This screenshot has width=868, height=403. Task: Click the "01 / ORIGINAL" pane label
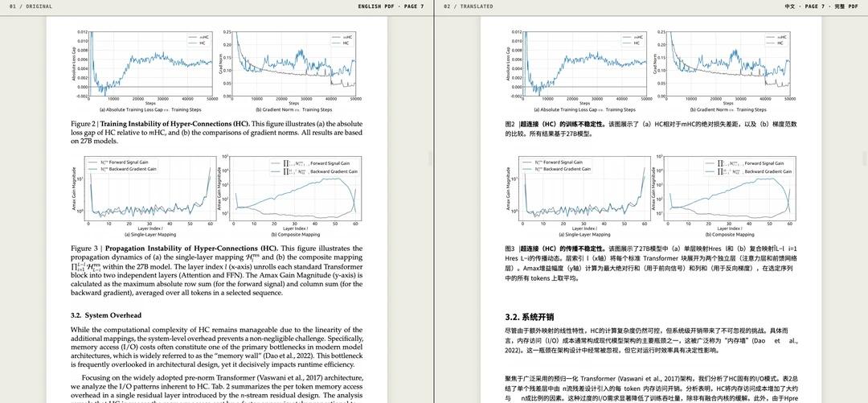31,6
